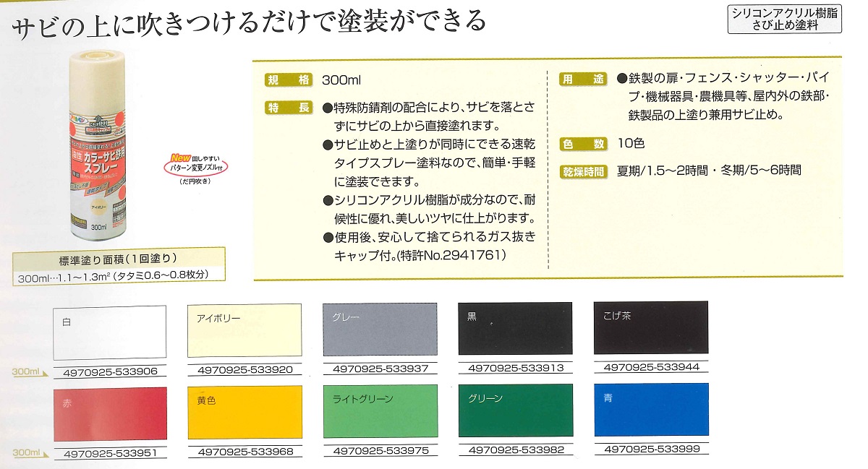Click the 乾燥時間 (drying time) label
The image size is (868, 469).
click(x=583, y=172)
